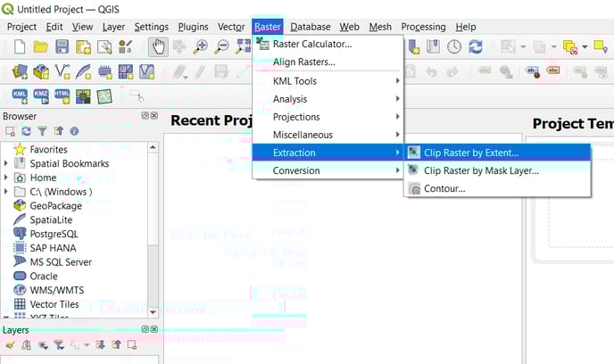
Task: Click the New Temporary Scratch Layer icon
Action: pos(104,72)
